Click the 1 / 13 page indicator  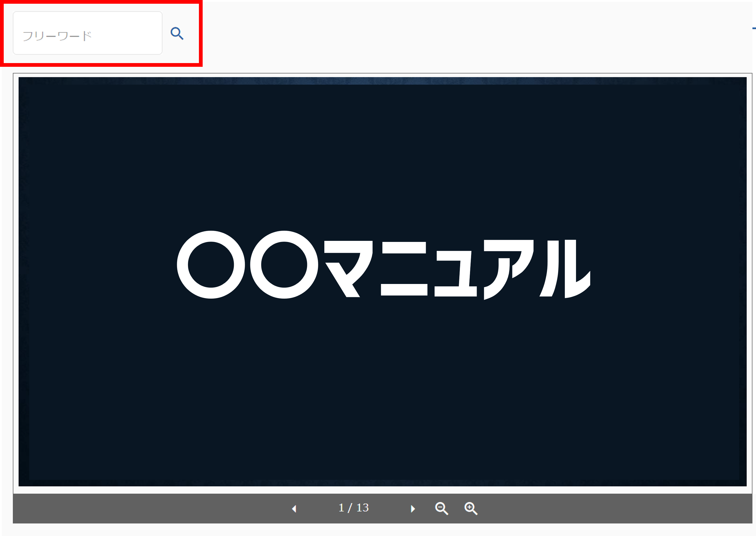[354, 508]
